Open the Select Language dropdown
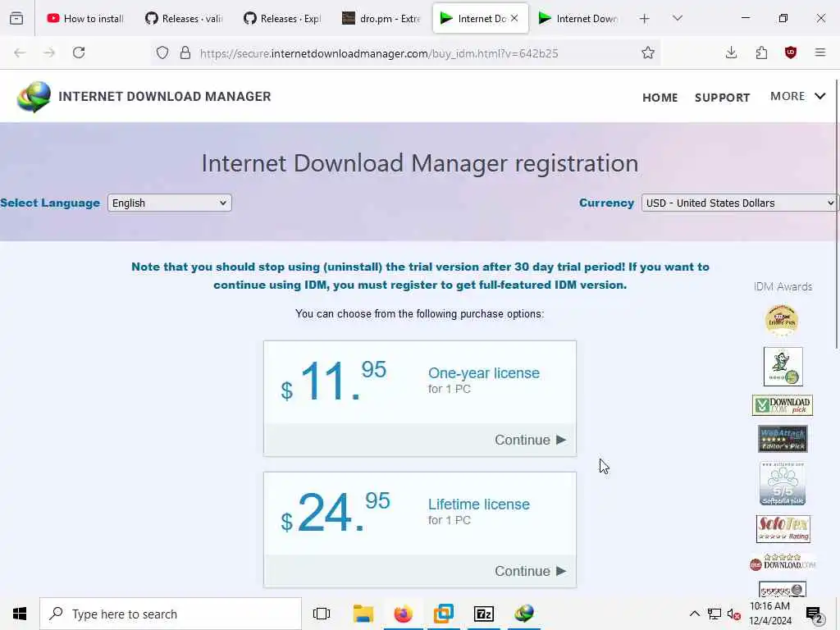Viewport: 840px width, 630px height. click(169, 203)
